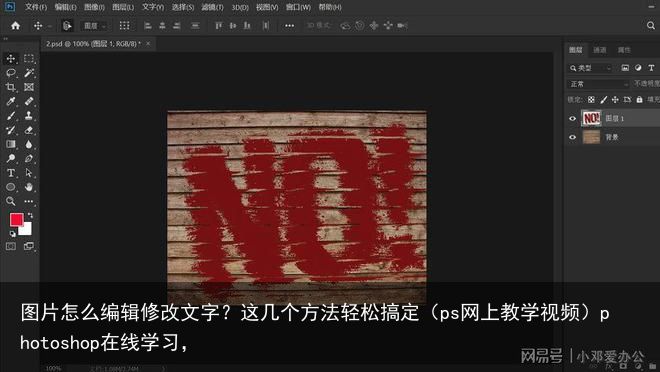
Task: Select the Lasso tool
Action: 11,73
